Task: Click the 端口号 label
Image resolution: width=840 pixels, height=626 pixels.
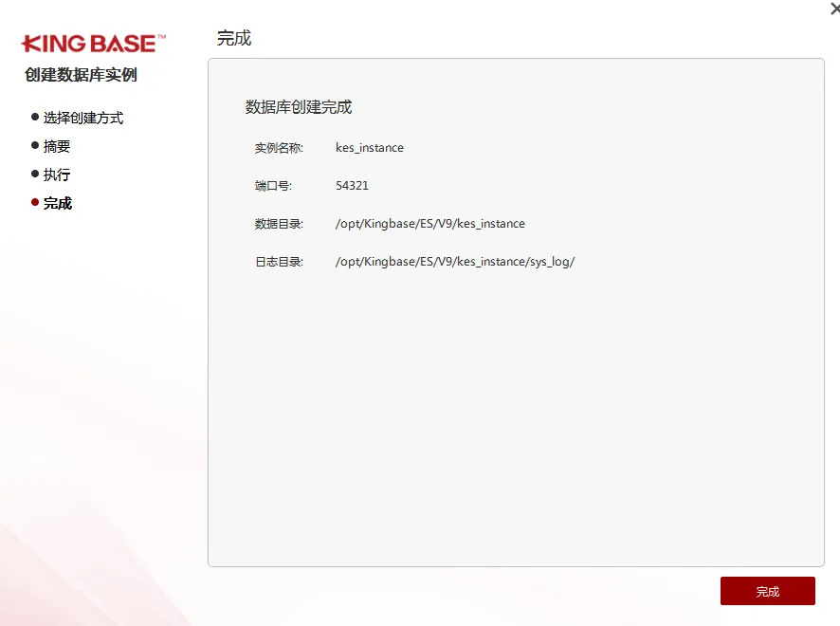Action: click(273, 186)
